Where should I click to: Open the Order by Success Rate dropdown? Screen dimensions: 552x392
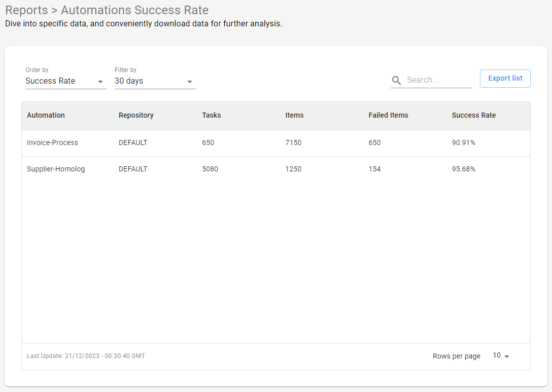click(x=66, y=81)
